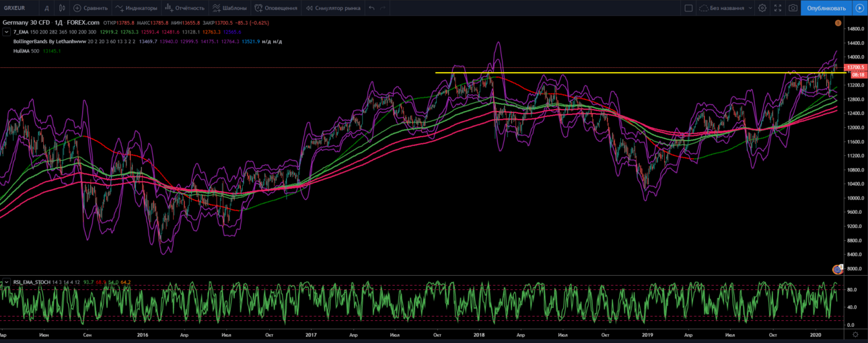Start the Симулятор рынка bar replay
This screenshot has width=868, height=343.
332,8
